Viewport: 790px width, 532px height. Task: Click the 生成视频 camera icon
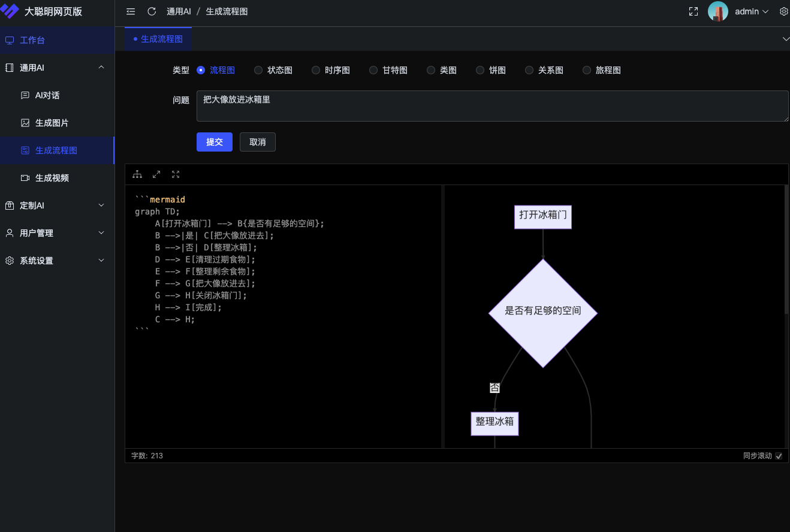pos(25,178)
